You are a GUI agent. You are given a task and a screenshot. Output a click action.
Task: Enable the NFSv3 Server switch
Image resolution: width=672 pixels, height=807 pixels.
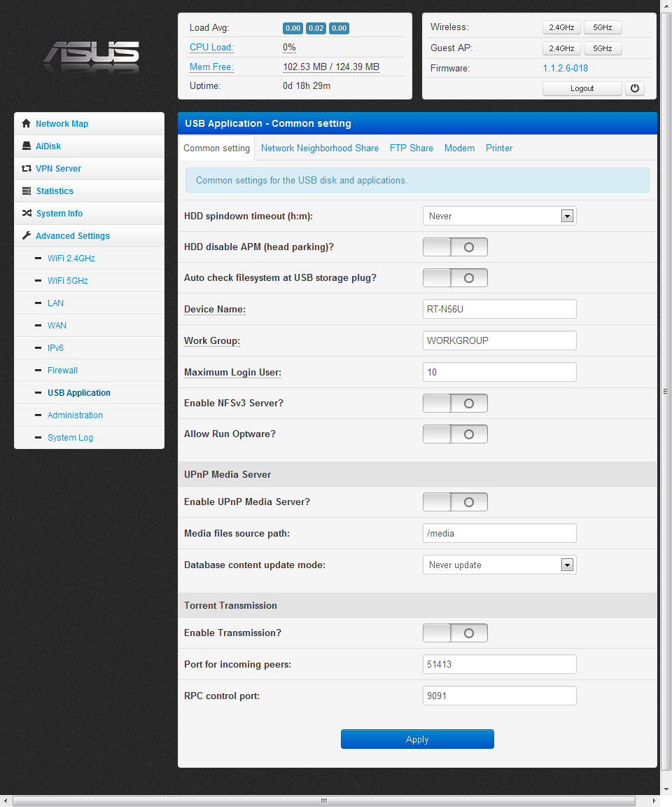pos(455,403)
